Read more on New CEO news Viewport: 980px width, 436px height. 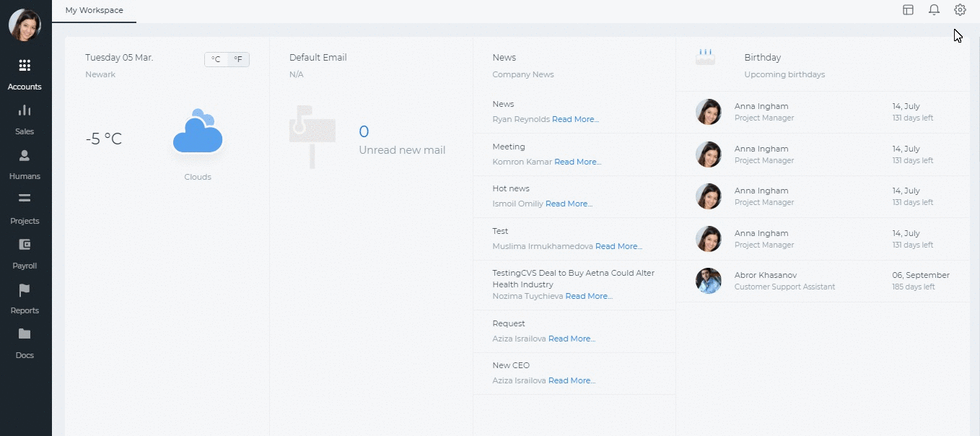click(x=572, y=380)
